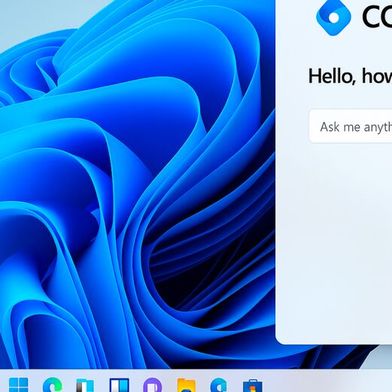Open the Widgets panel icon
The image size is (392, 392).
coord(119,385)
